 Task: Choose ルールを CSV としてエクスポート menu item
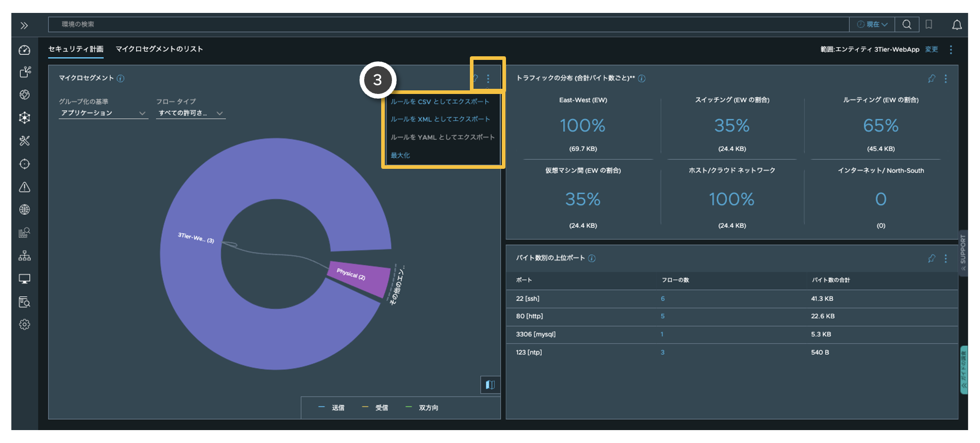[x=439, y=102]
